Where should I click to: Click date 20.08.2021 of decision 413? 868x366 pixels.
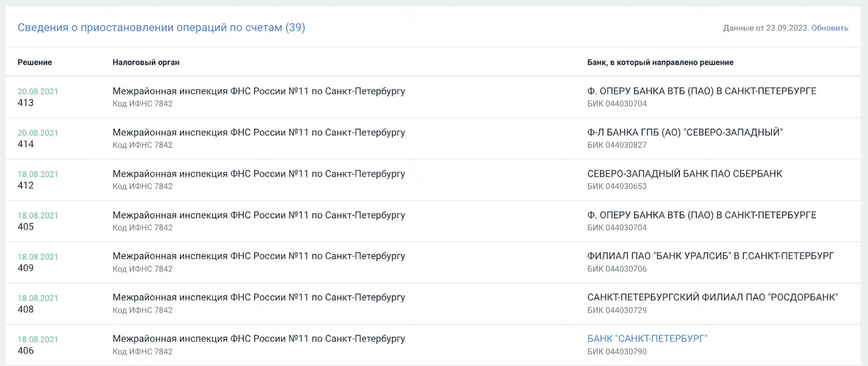click(x=38, y=91)
